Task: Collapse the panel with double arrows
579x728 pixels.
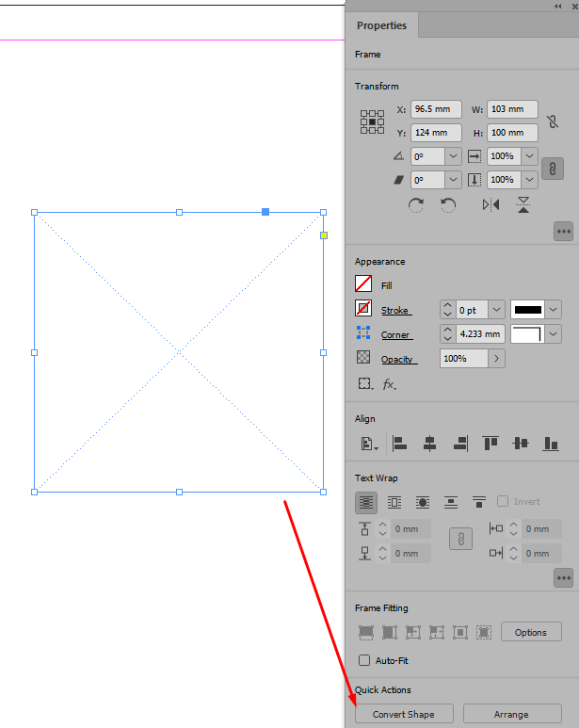Action: tap(557, 6)
